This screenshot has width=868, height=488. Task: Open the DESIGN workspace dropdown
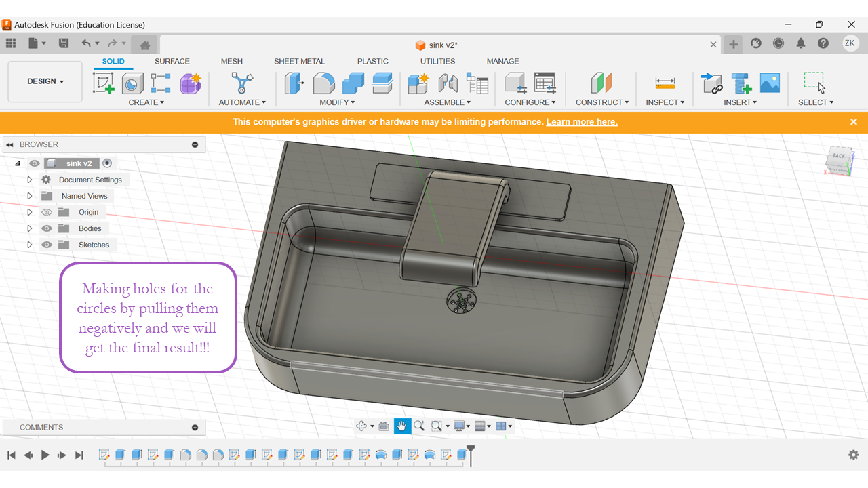45,82
